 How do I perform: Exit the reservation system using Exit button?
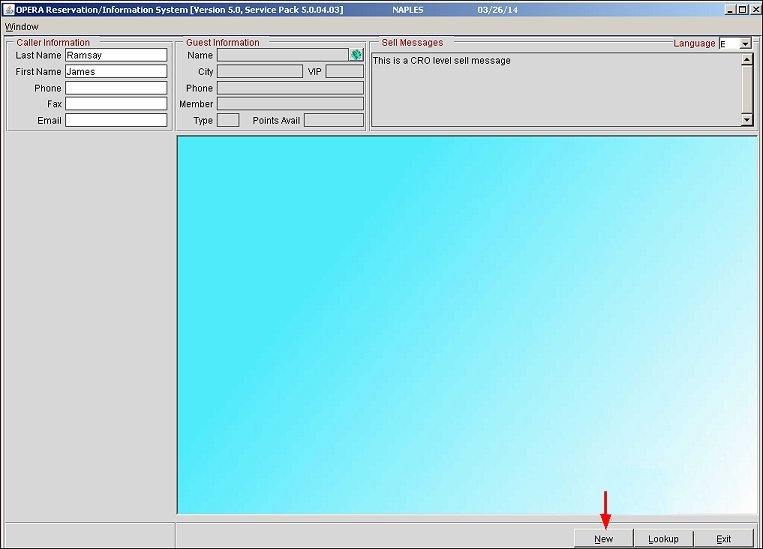[x=723, y=539]
